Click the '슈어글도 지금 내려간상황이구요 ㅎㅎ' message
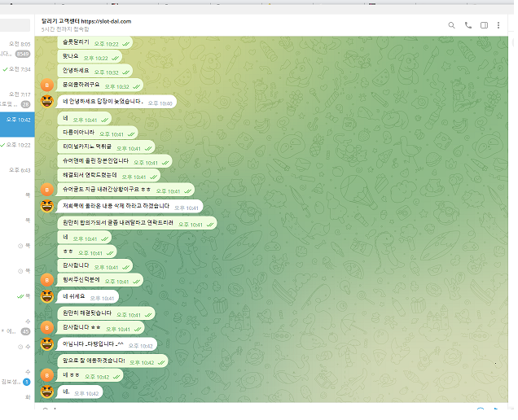This screenshot has height=420, width=518. (x=126, y=190)
